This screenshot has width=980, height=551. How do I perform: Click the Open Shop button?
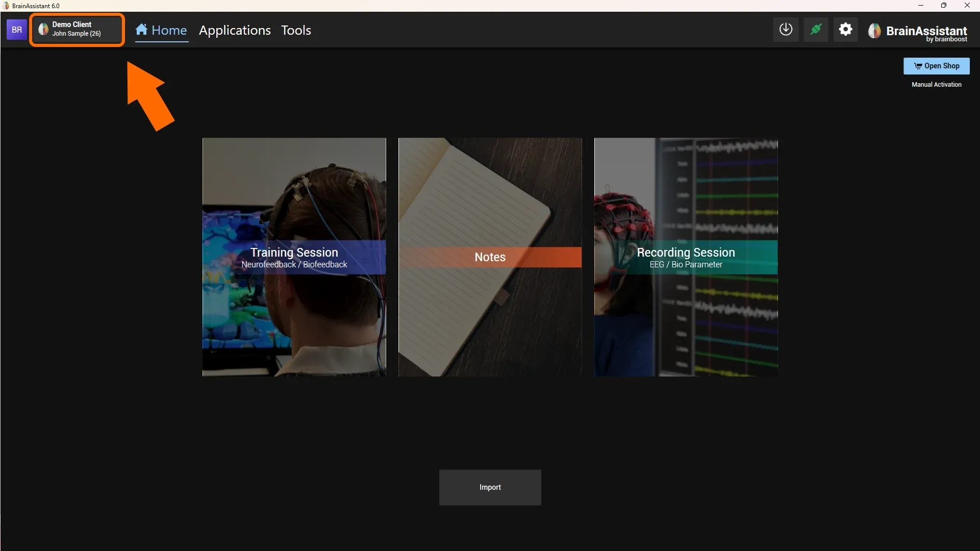(x=936, y=66)
